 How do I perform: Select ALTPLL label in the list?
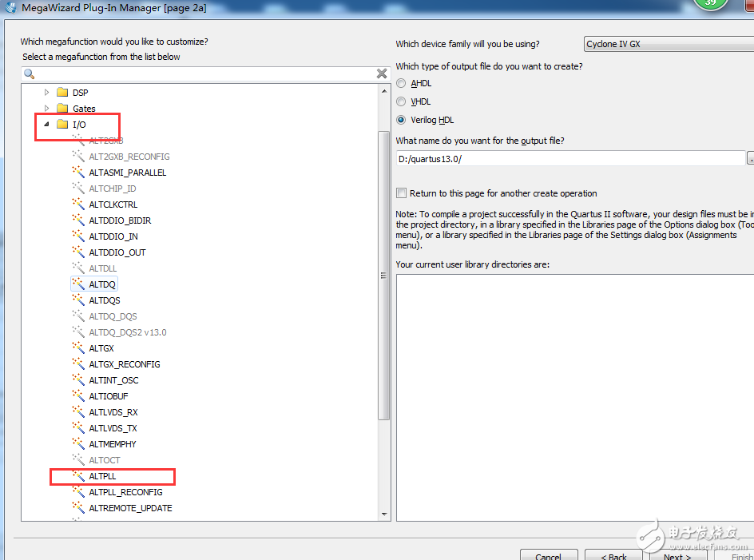pos(102,476)
